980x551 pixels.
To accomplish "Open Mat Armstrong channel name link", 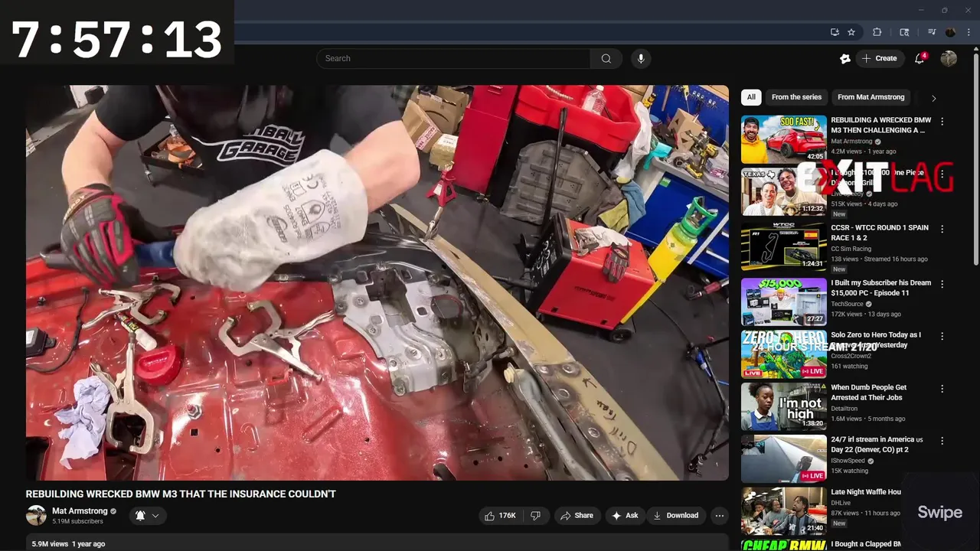I will [x=80, y=510].
